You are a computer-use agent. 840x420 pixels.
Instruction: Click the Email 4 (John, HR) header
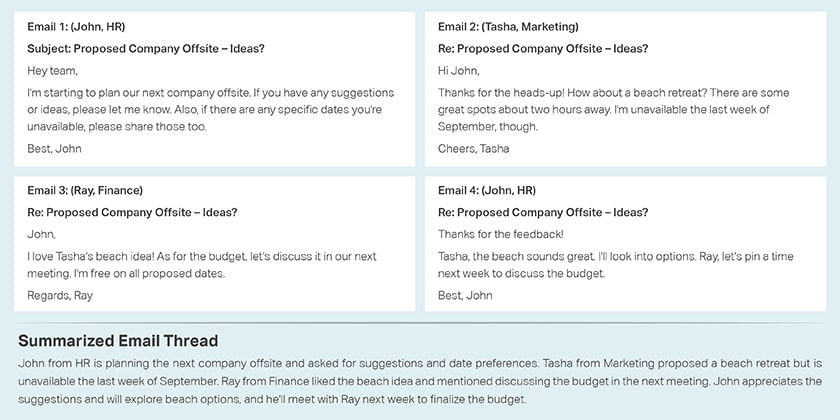[487, 190]
